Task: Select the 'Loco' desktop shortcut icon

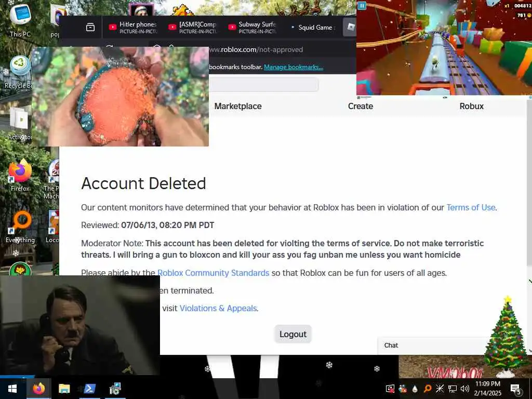Action: (x=54, y=227)
